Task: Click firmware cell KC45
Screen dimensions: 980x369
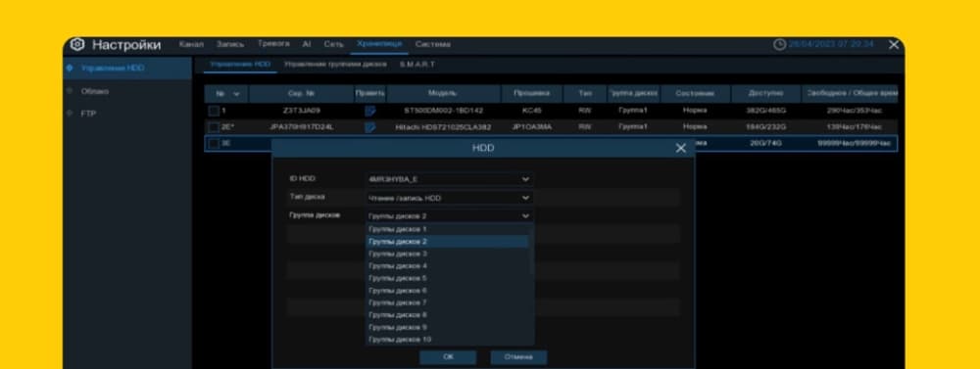Action: pos(531,112)
